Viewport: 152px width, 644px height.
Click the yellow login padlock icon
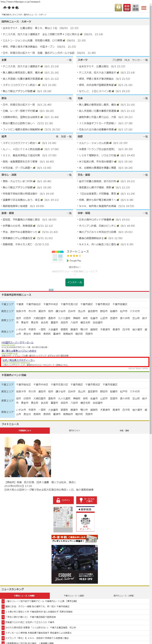[118, 7]
